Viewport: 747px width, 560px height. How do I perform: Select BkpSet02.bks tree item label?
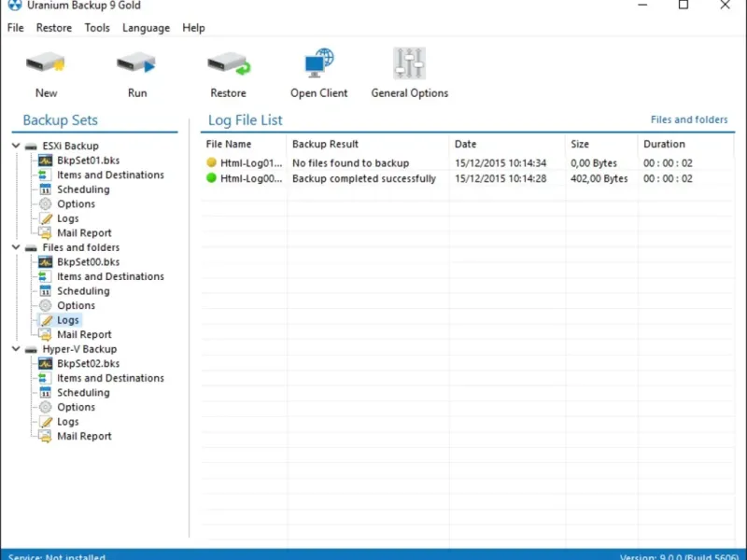pos(88,363)
